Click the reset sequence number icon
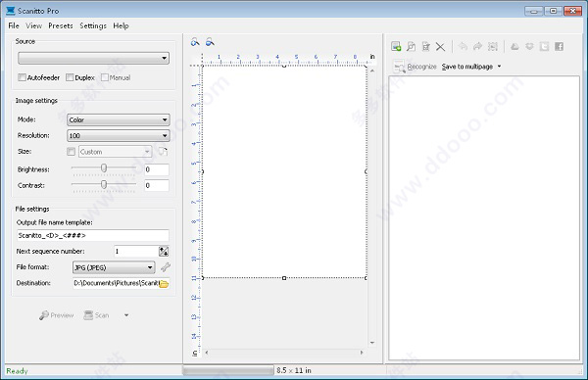The height and width of the screenshot is (380, 588). click(x=164, y=251)
